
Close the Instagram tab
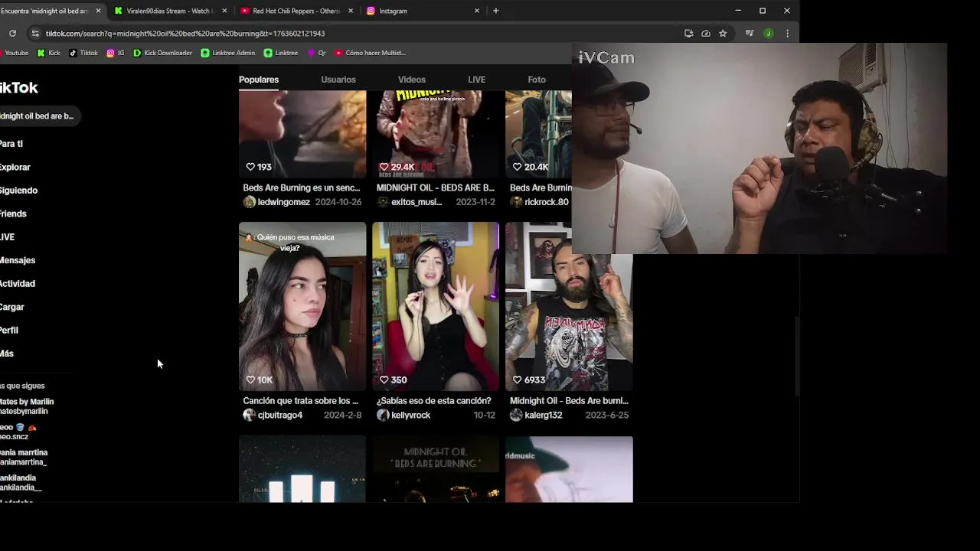pos(477,11)
